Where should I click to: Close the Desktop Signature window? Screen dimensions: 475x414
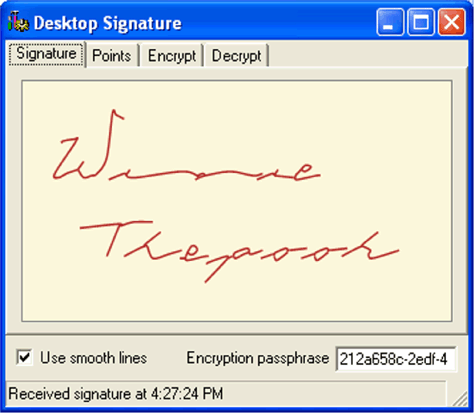tap(452, 22)
